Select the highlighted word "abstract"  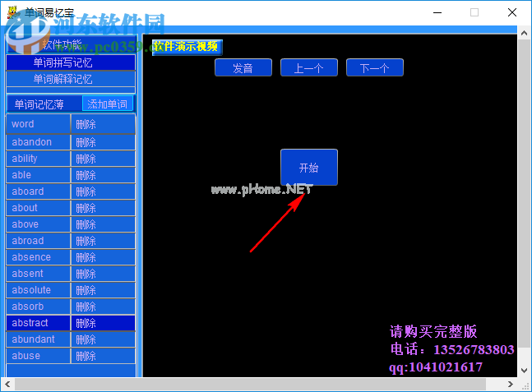click(38, 323)
